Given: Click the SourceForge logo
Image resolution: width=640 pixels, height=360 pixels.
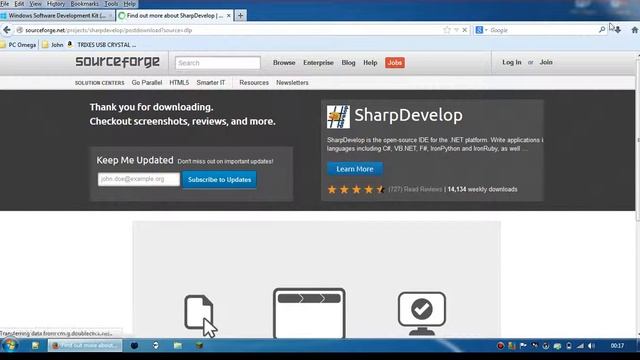Looking at the screenshot, I should tap(118, 62).
